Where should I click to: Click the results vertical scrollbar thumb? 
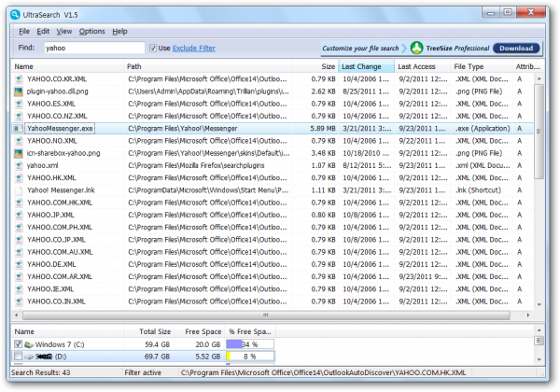(539, 131)
